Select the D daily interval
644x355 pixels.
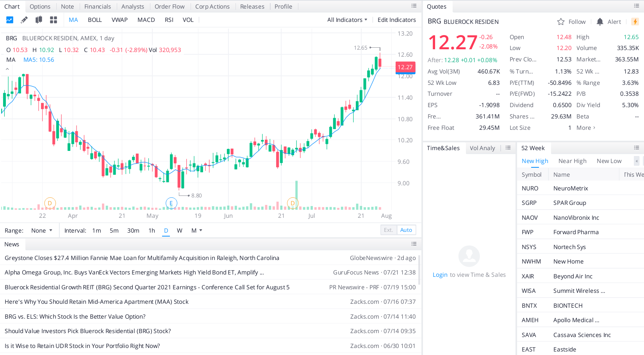166,231
